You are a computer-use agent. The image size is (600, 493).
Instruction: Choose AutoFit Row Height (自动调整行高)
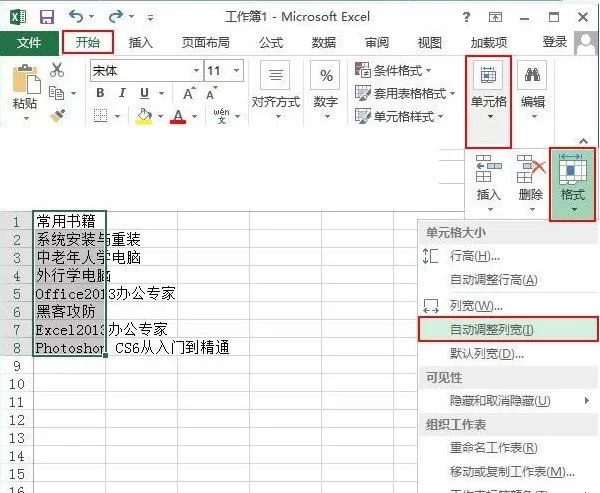[x=508, y=280]
